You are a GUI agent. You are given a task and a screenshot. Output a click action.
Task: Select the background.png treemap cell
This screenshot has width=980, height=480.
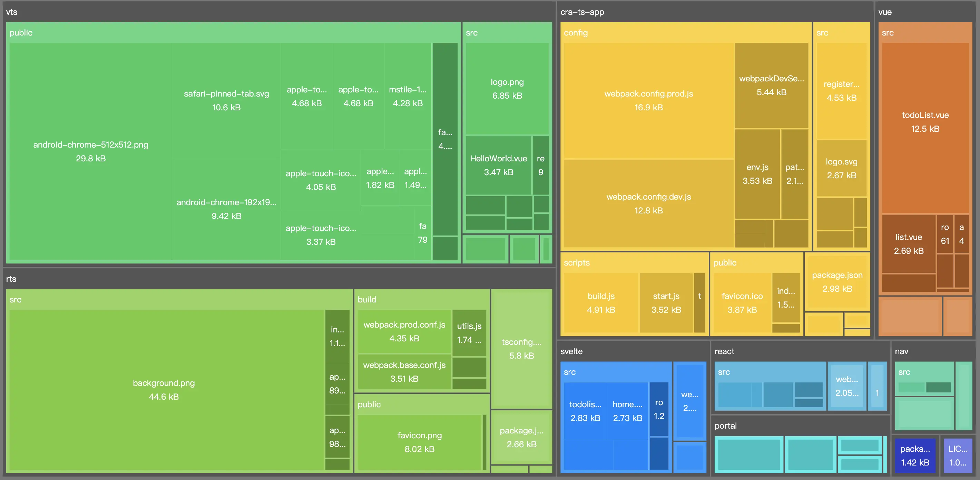coord(164,389)
